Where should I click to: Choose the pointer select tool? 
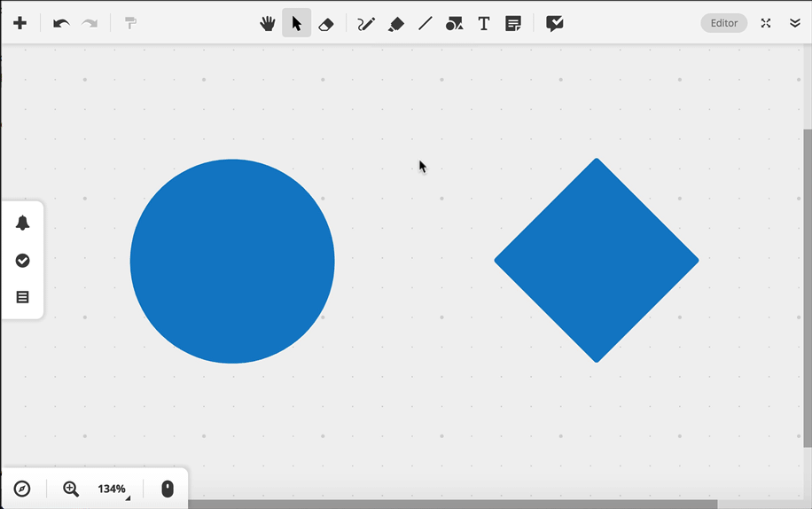pos(296,23)
